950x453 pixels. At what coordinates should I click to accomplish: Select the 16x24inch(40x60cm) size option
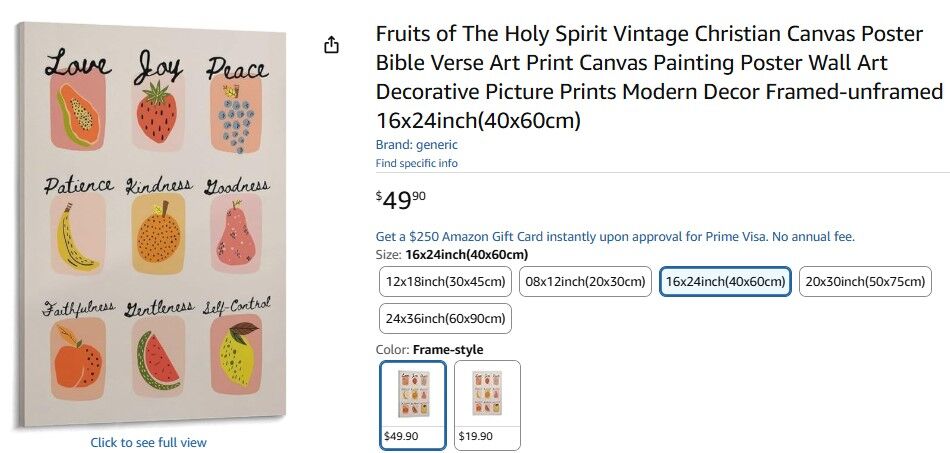[725, 281]
